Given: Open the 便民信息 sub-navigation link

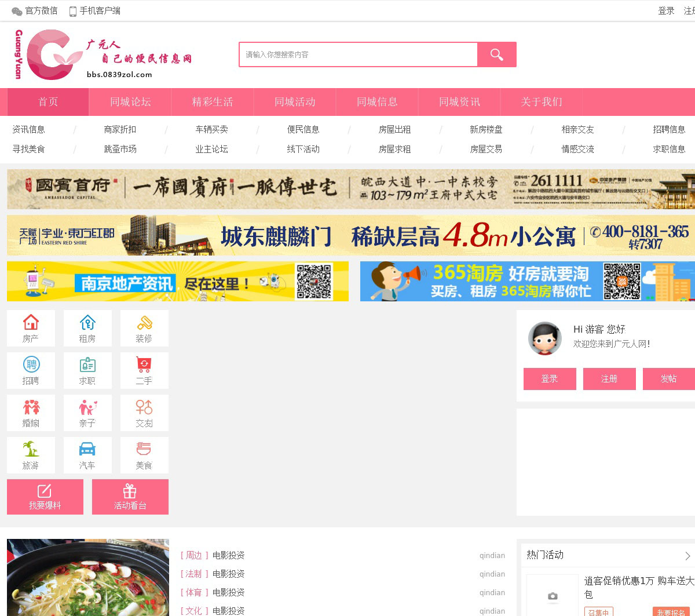Looking at the screenshot, I should point(303,129).
